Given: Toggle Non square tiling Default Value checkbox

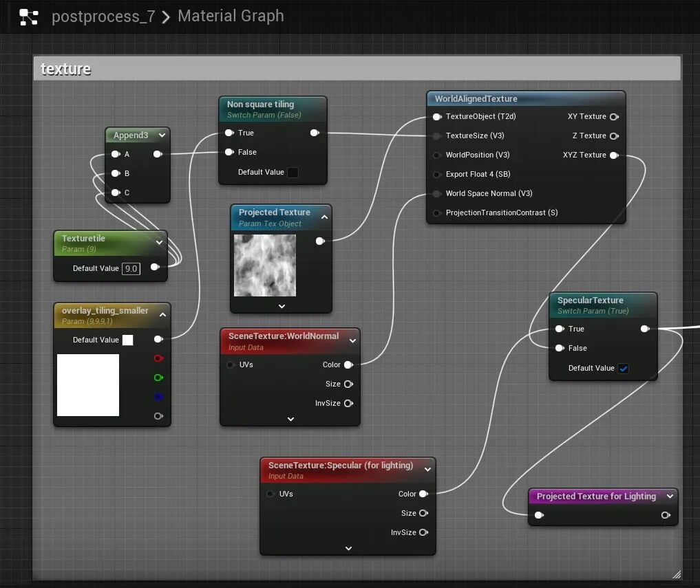Looking at the screenshot, I should point(293,172).
